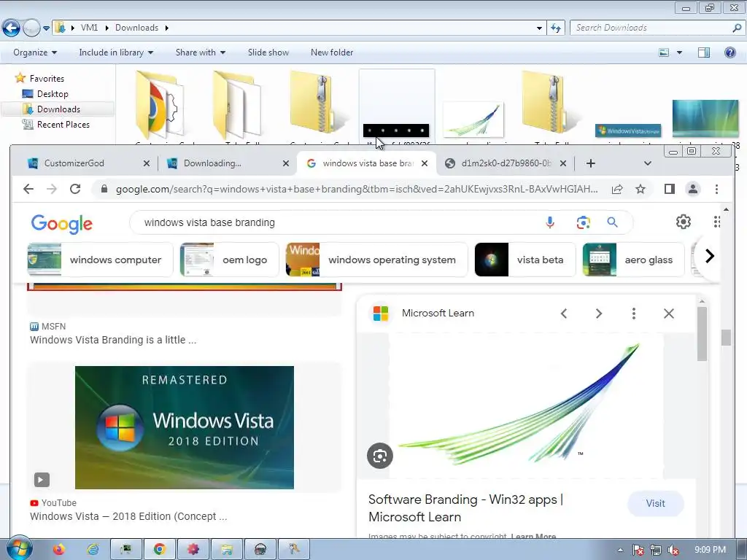Click the Google logo
Image resolution: width=747 pixels, height=560 pixels.
point(62,224)
